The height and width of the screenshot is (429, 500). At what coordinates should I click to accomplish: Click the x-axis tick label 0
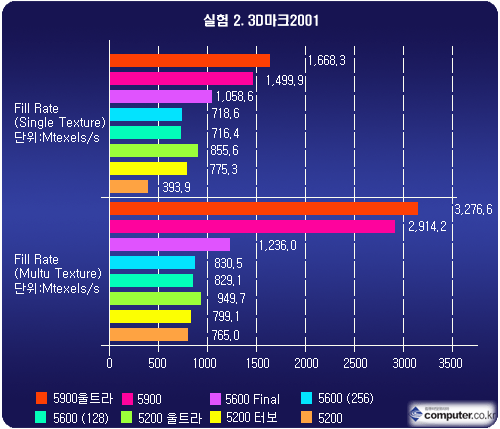[109, 363]
